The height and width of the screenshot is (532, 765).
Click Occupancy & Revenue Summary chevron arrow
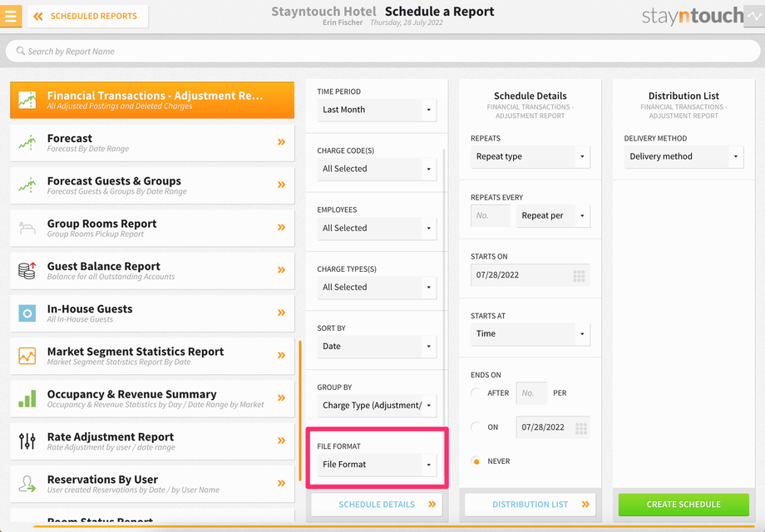(x=282, y=398)
